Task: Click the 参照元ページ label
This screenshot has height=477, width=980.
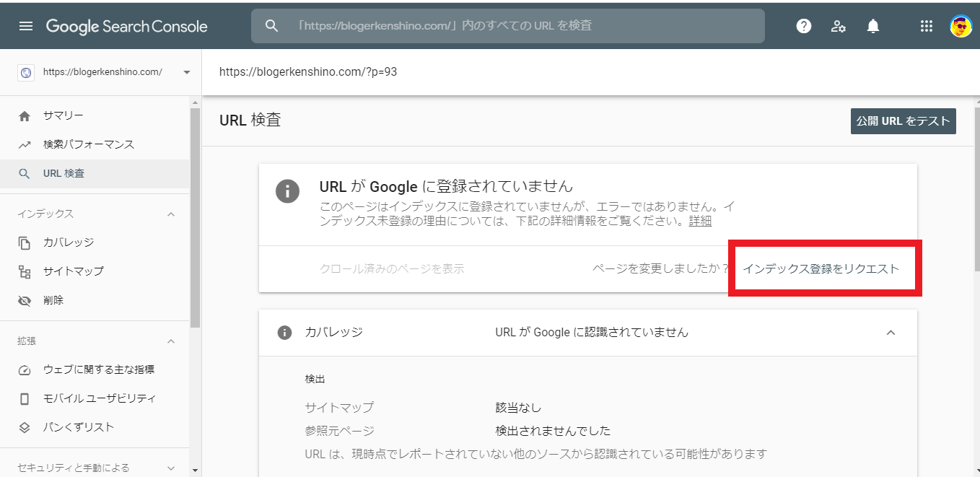Action: [x=340, y=431]
